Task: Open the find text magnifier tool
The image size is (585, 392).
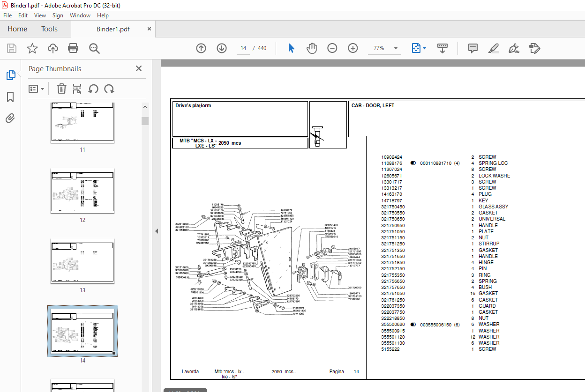Action: pyautogui.click(x=94, y=48)
